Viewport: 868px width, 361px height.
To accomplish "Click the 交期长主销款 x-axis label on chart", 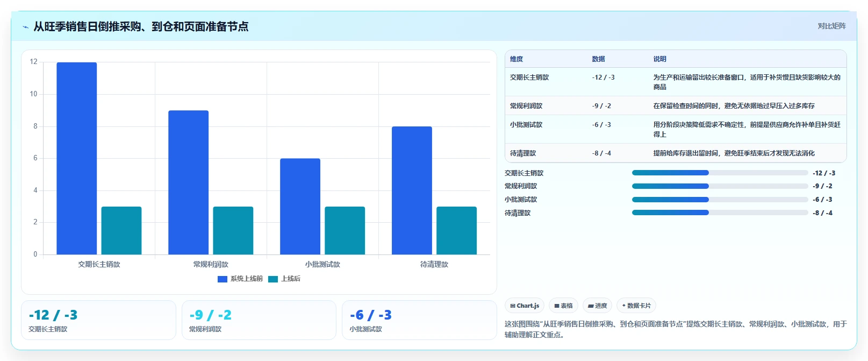I will pos(99,265).
